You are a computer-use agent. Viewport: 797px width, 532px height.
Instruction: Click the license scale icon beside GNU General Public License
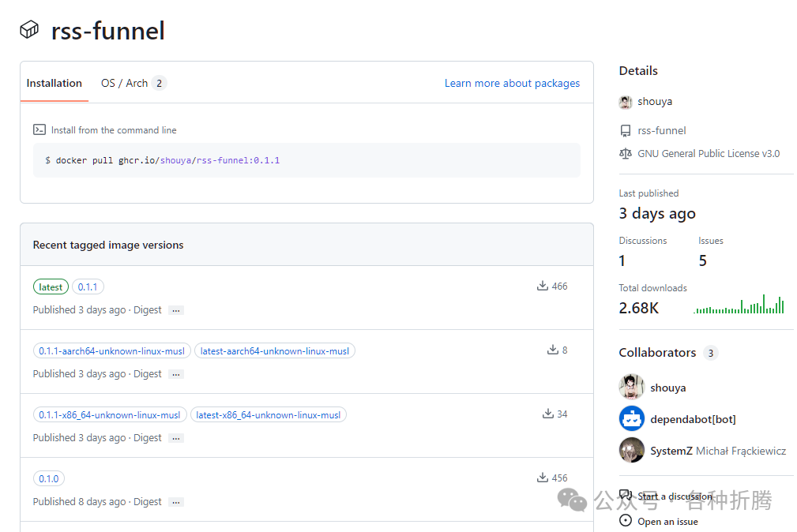625,153
